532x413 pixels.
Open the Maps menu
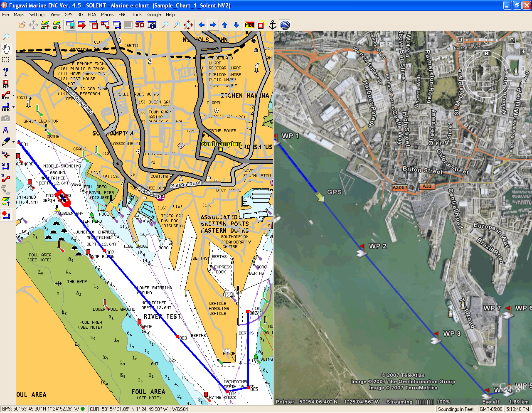click(x=19, y=15)
